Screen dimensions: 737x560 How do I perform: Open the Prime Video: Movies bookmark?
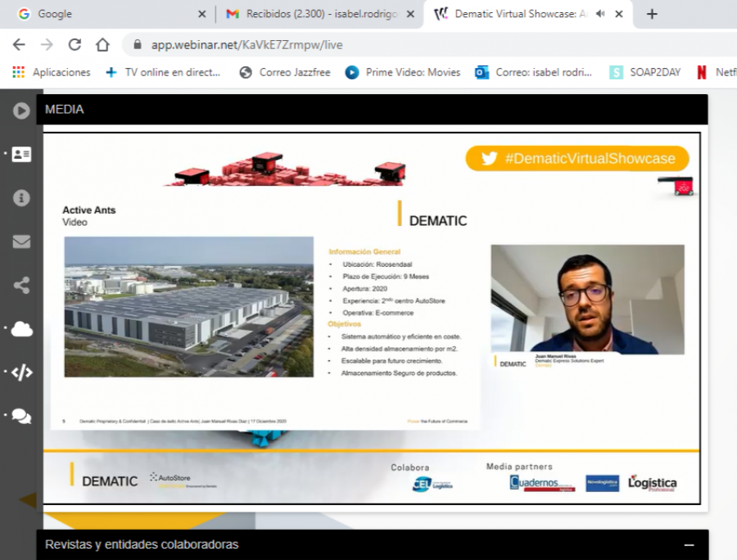click(x=403, y=72)
